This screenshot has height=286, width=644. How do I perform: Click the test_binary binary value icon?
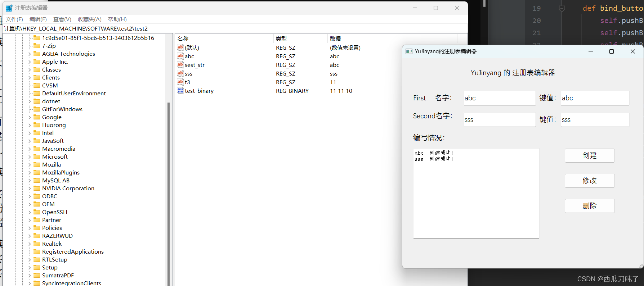pyautogui.click(x=180, y=91)
